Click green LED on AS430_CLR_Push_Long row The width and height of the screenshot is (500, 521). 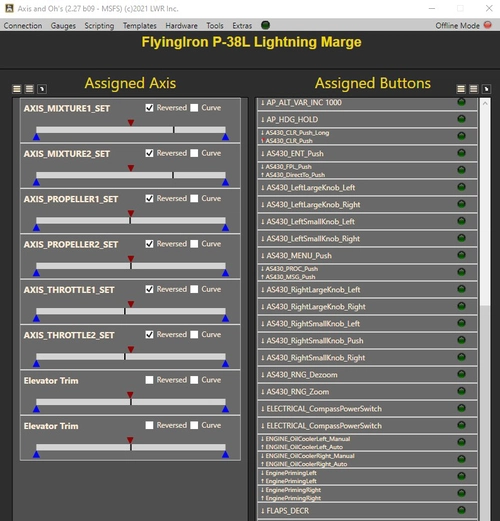coord(461,136)
